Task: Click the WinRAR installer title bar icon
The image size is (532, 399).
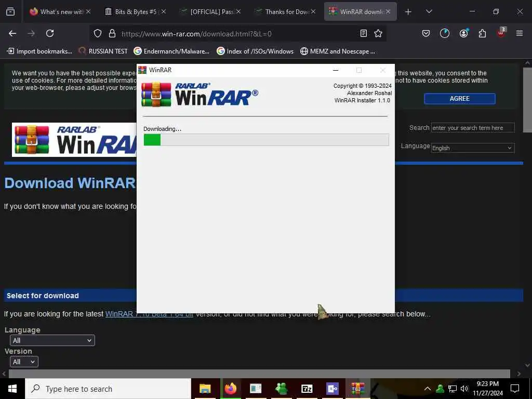Action: (x=142, y=70)
